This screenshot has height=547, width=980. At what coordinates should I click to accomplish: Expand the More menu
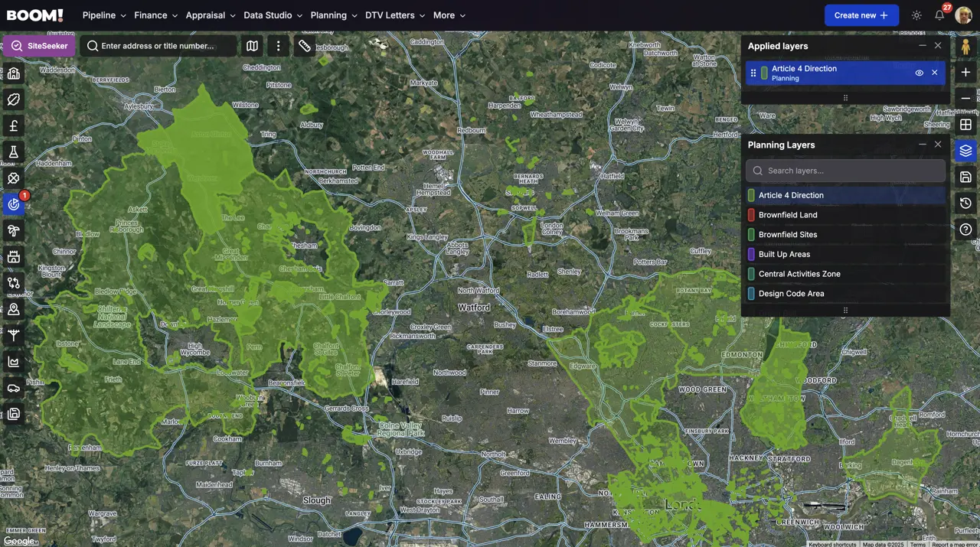(449, 15)
